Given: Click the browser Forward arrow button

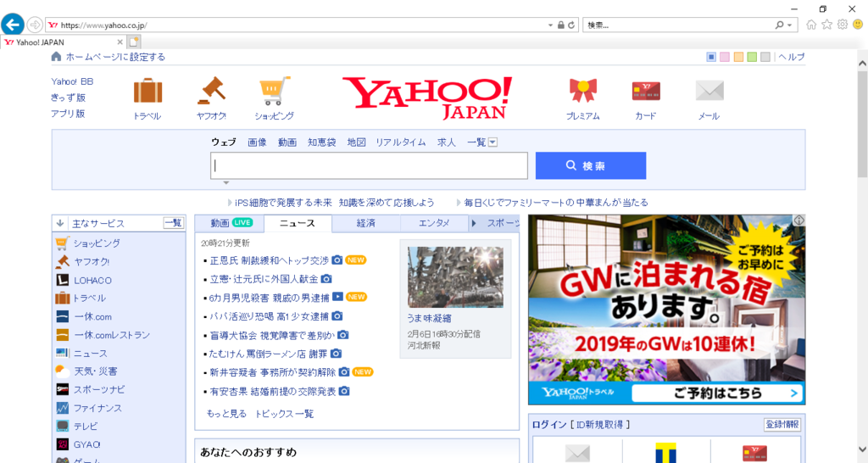Looking at the screenshot, I should click(x=34, y=25).
